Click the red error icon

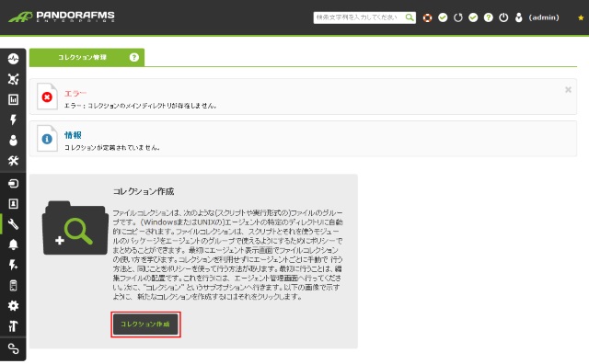tap(47, 97)
